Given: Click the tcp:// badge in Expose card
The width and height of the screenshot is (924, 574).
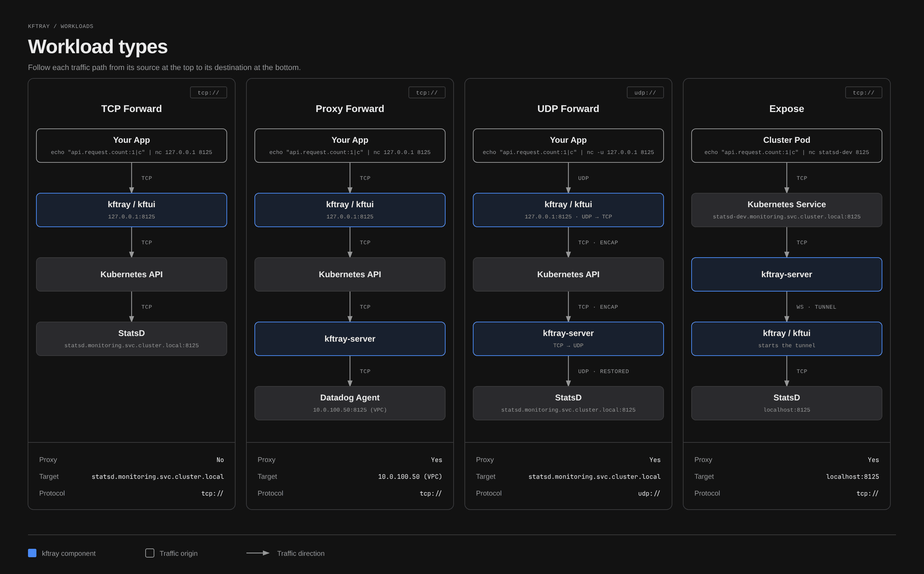Looking at the screenshot, I should pos(863,93).
